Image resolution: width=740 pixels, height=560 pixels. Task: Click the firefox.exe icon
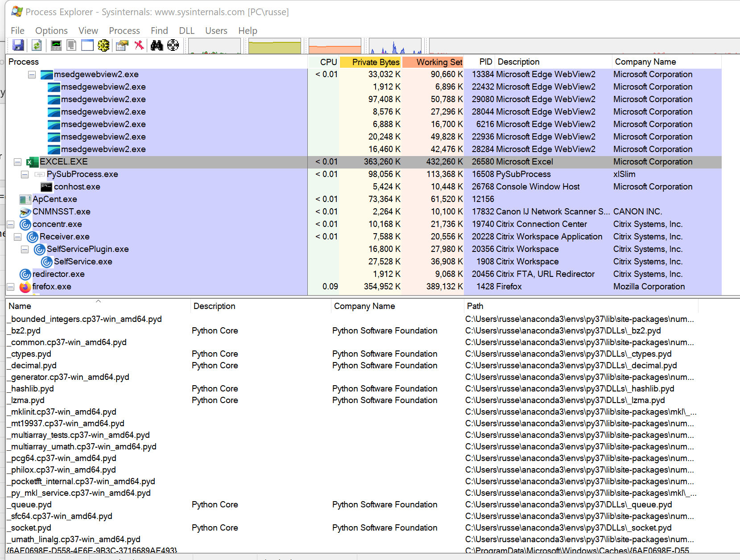(25, 287)
